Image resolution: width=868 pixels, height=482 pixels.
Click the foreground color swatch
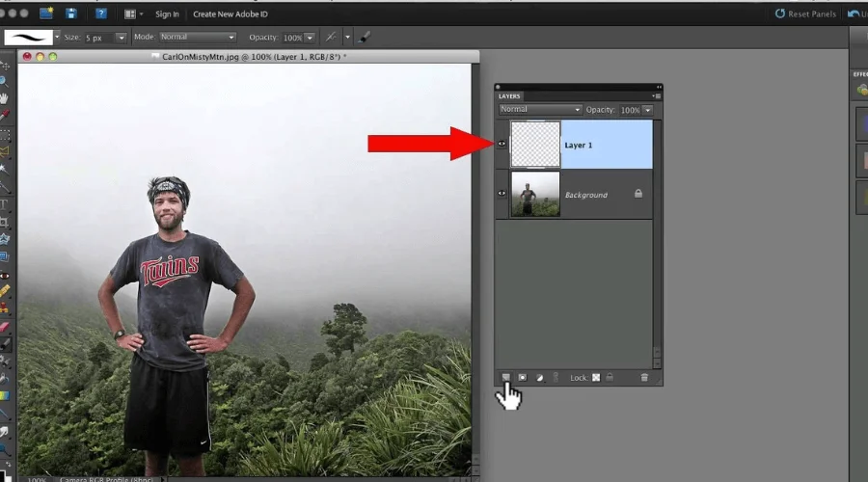(x=3, y=476)
